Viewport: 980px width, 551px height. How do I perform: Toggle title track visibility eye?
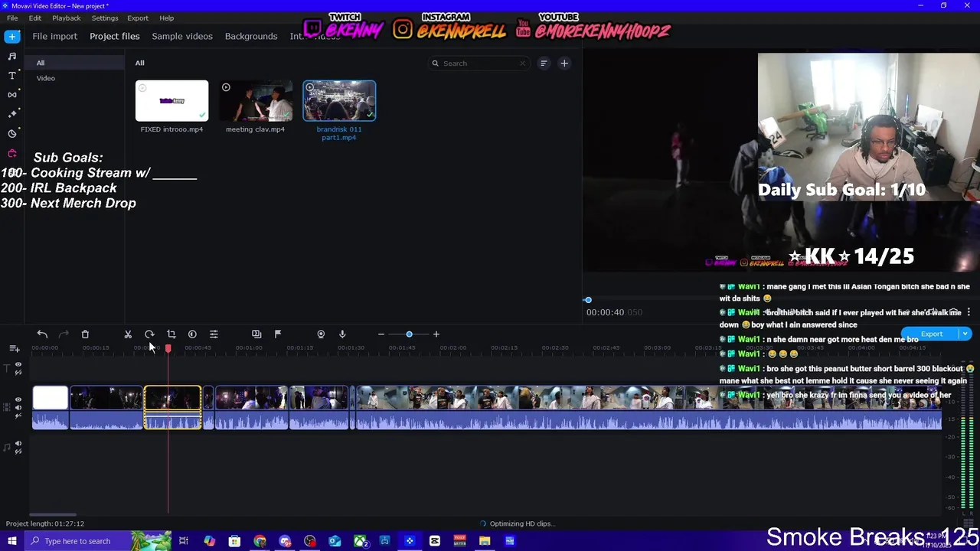(x=18, y=365)
